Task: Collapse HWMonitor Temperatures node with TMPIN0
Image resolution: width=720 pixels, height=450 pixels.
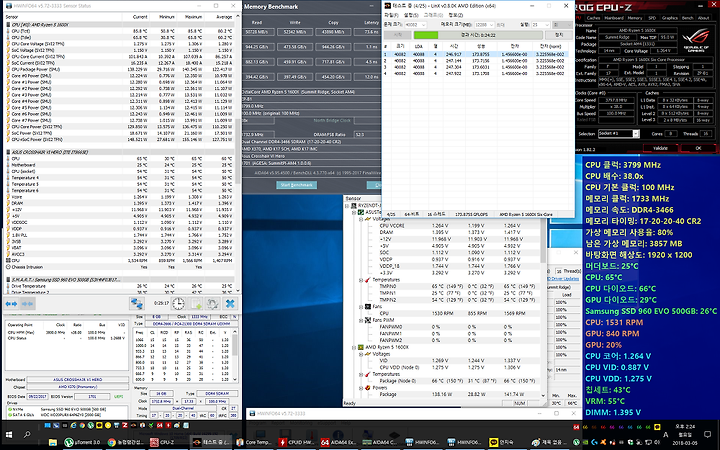Action: [361, 280]
